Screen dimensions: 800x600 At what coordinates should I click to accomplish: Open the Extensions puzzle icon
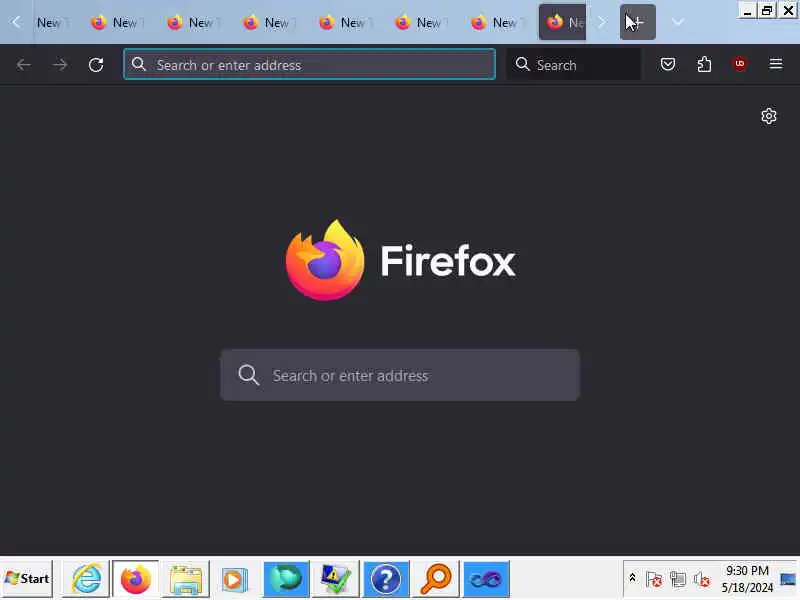click(x=704, y=64)
